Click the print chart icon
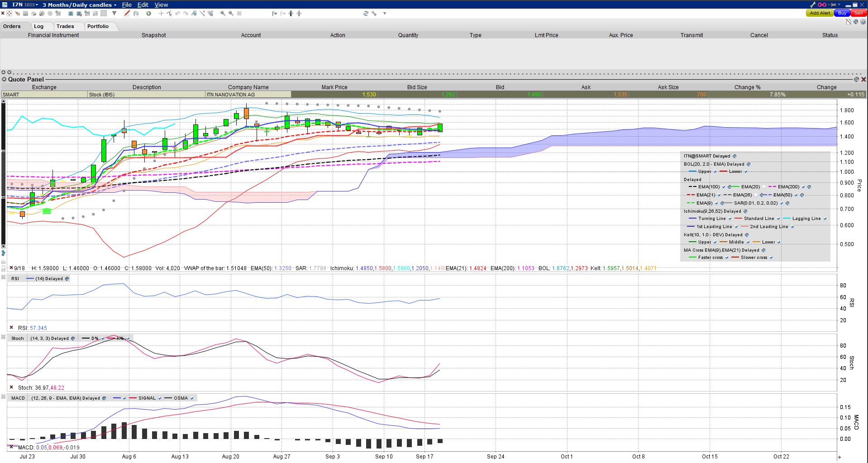Viewport: 868px width, 463px height. pos(33,13)
